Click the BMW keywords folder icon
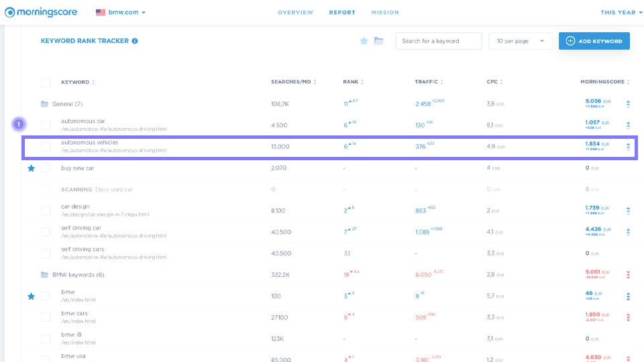The width and height of the screenshot is (644, 362). pyautogui.click(x=45, y=275)
